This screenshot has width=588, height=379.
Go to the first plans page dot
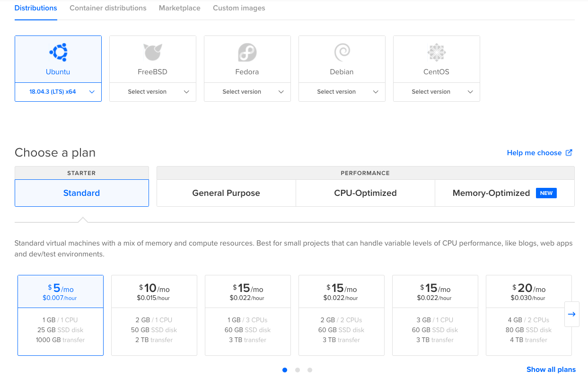[285, 370]
